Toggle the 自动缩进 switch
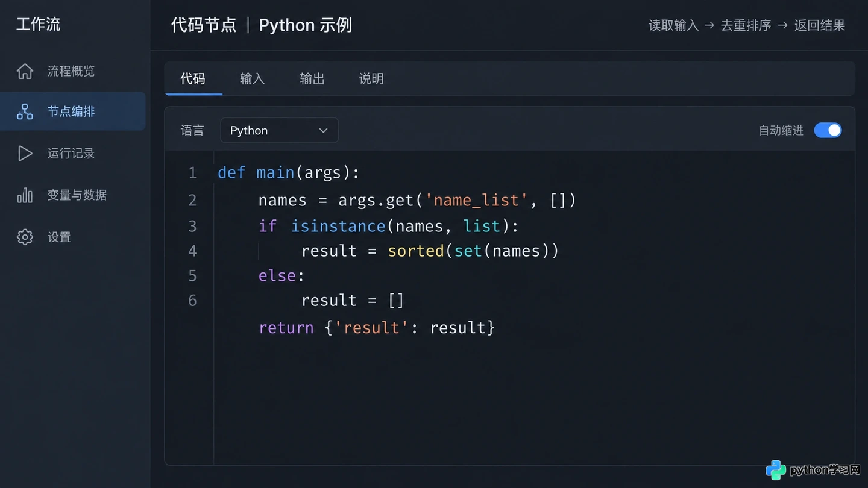The height and width of the screenshot is (488, 868). tap(828, 130)
